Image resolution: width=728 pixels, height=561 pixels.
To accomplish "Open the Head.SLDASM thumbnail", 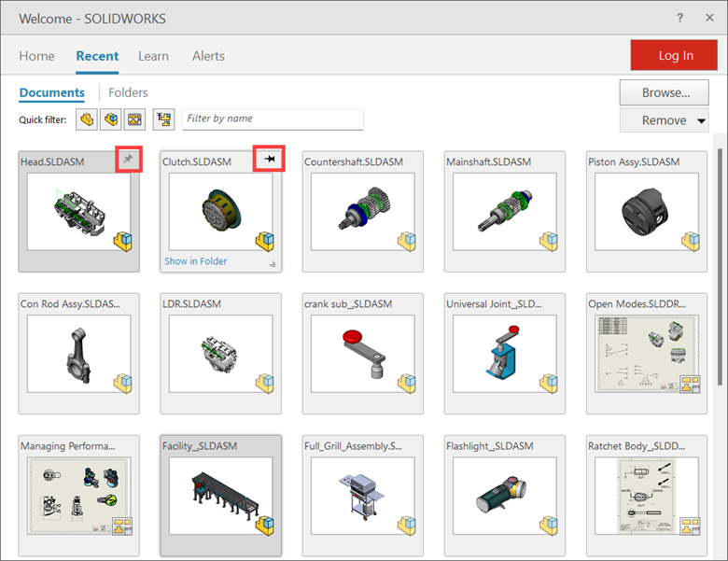I will (79, 212).
